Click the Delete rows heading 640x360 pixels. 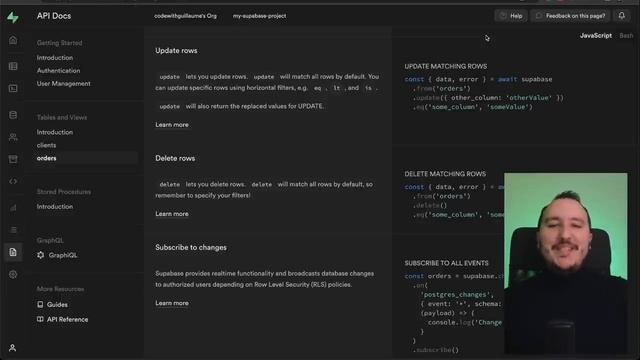175,158
